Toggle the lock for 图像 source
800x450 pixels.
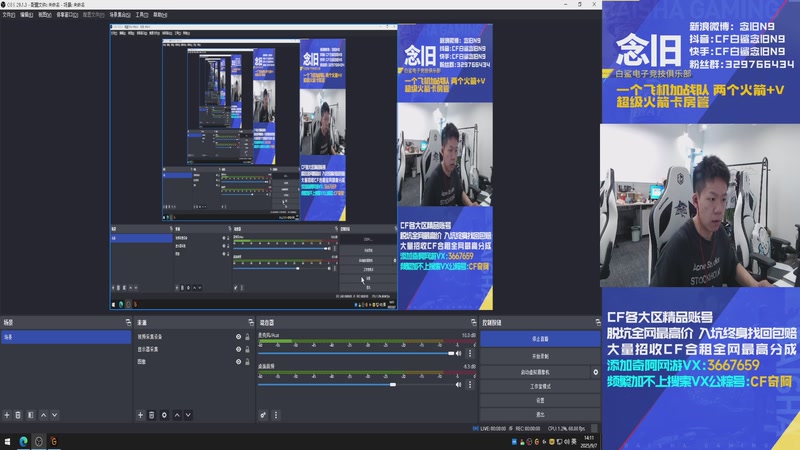click(x=247, y=362)
